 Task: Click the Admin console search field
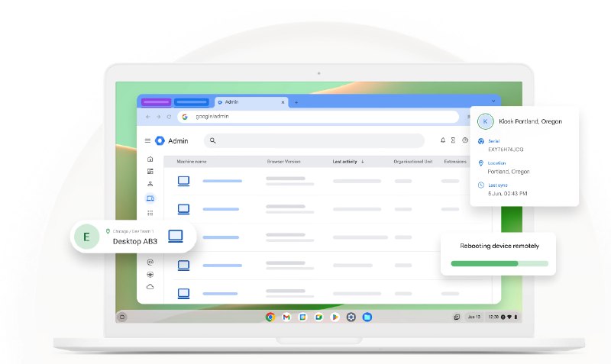pyautogui.click(x=314, y=140)
